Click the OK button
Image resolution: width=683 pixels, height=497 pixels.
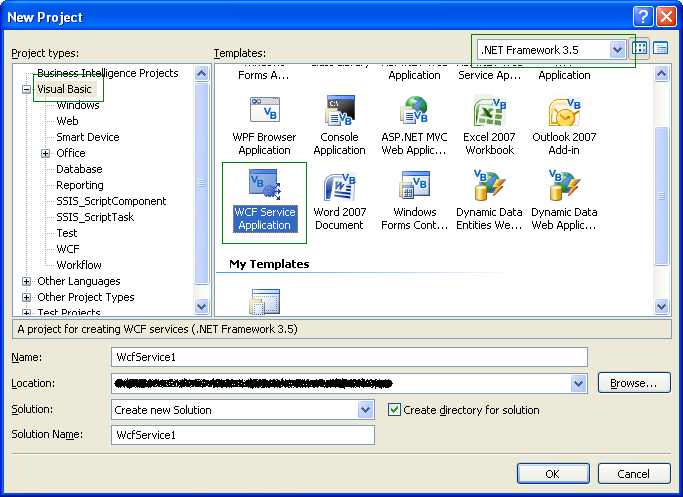point(553,474)
